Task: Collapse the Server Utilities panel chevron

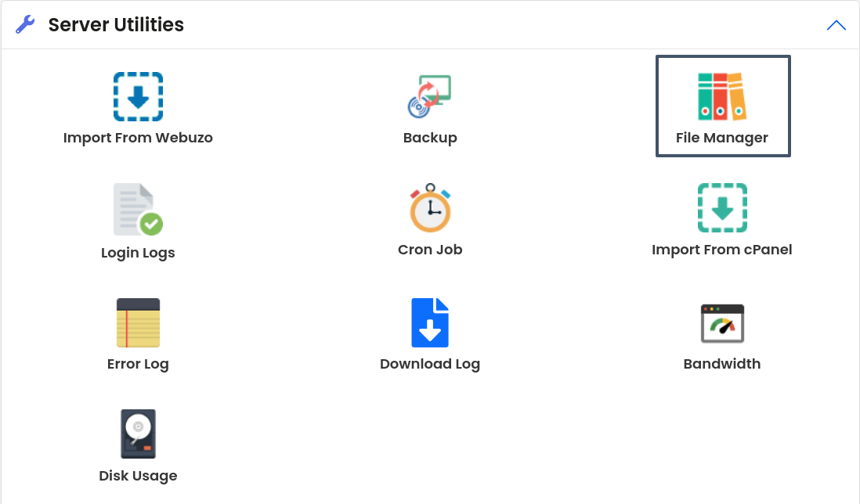Action: (836, 25)
